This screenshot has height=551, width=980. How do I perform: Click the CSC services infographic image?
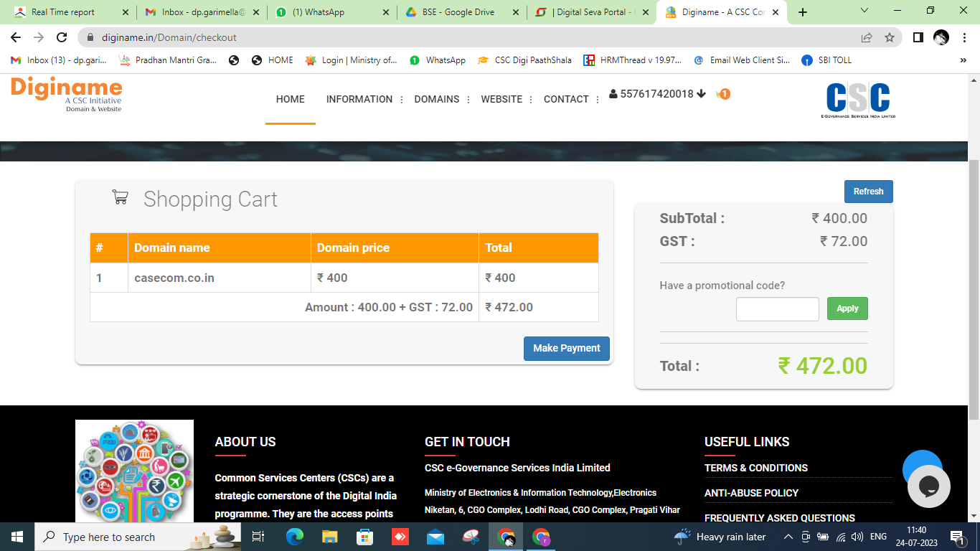coord(134,471)
